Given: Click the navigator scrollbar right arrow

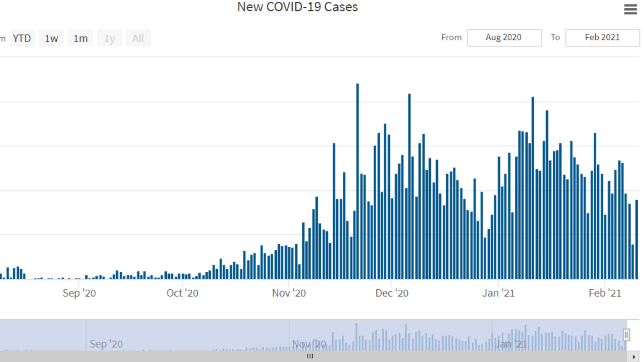Looking at the screenshot, I should click(634, 357).
